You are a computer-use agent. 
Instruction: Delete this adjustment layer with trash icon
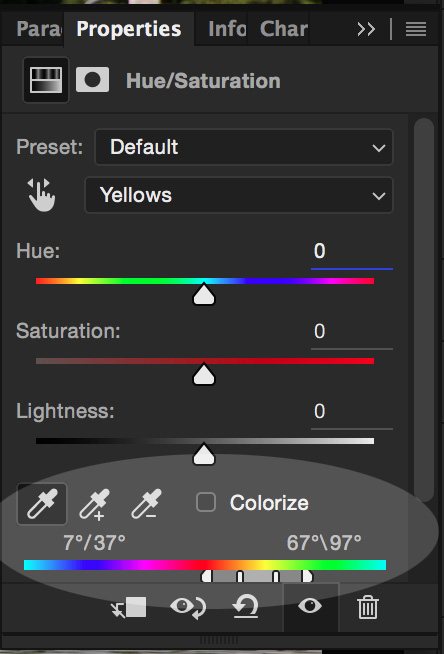pyautogui.click(x=368, y=607)
